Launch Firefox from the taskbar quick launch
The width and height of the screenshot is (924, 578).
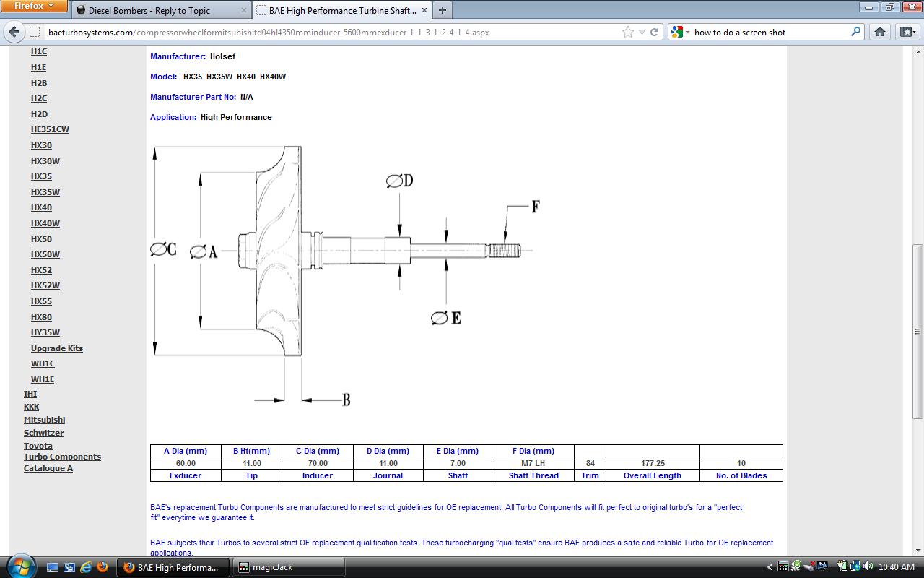click(103, 567)
